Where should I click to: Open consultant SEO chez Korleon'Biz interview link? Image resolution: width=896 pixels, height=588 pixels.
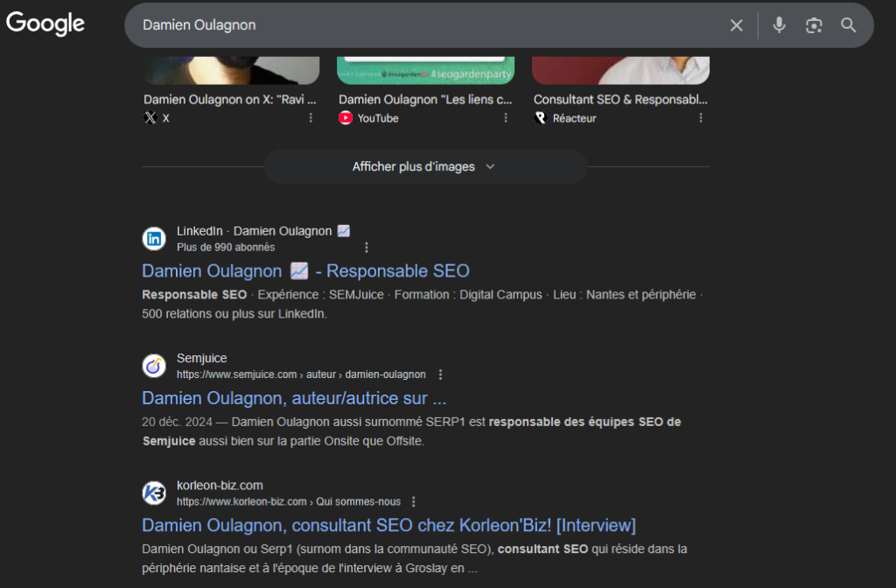point(388,525)
